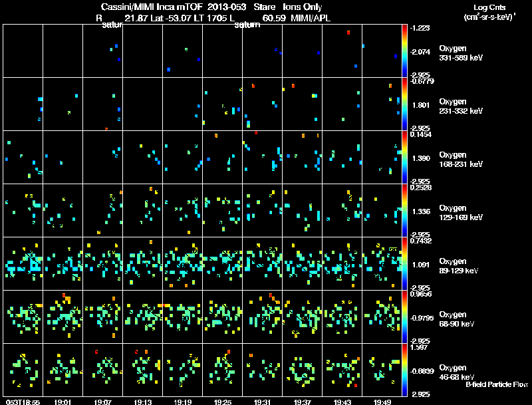Click the Oxygen 231-332 keV row label
Image resolution: width=532 pixels, height=405 pixels.
pos(461,106)
